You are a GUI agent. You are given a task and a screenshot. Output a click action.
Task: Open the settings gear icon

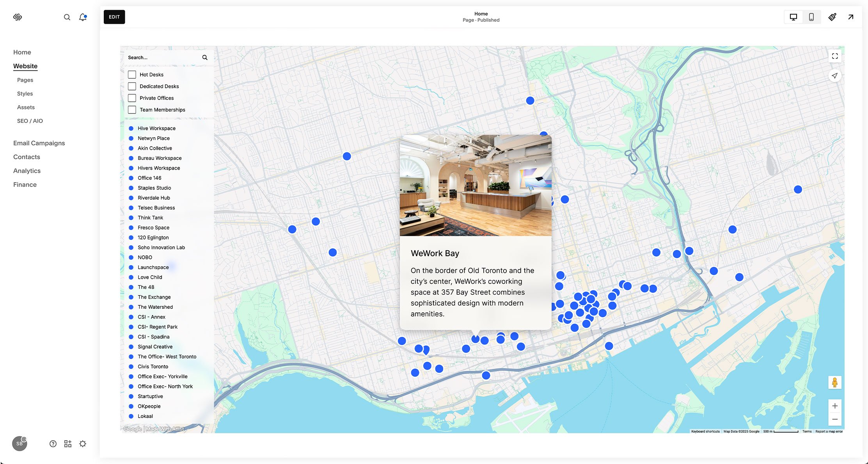[x=83, y=444]
